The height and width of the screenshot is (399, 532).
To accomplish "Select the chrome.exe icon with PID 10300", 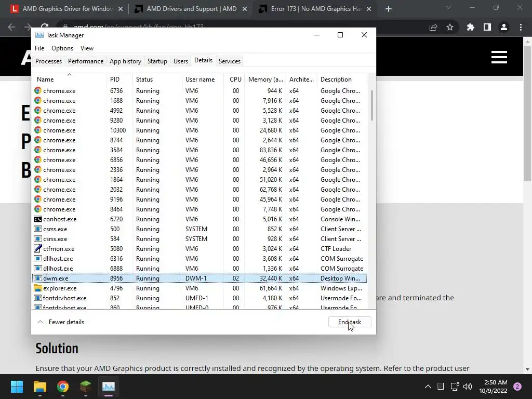I will (37, 130).
